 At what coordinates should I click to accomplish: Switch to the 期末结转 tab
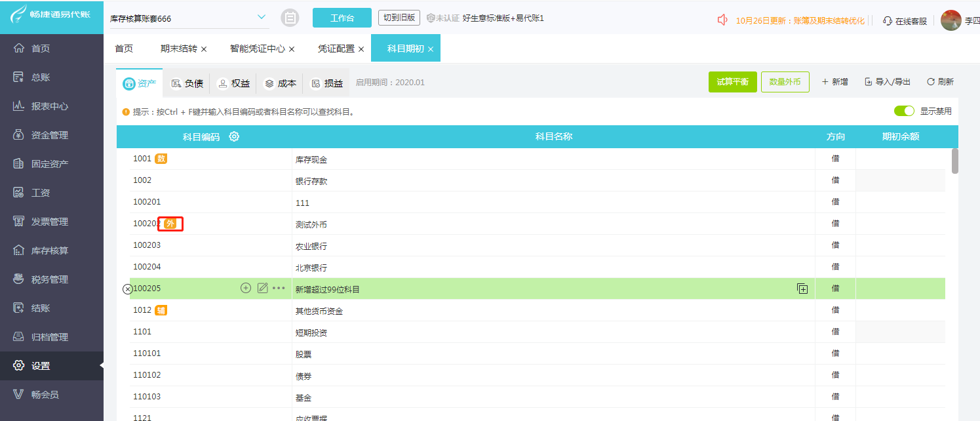pyautogui.click(x=178, y=49)
